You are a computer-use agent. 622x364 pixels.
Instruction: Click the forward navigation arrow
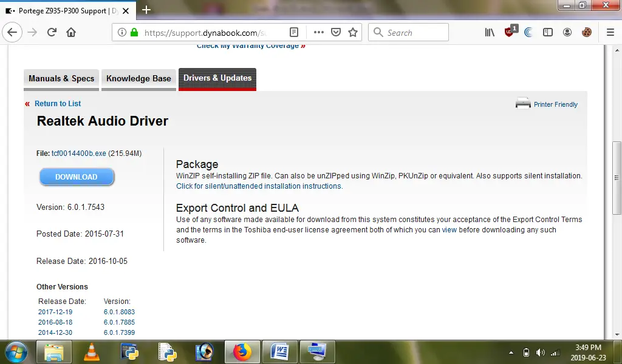coord(33,33)
